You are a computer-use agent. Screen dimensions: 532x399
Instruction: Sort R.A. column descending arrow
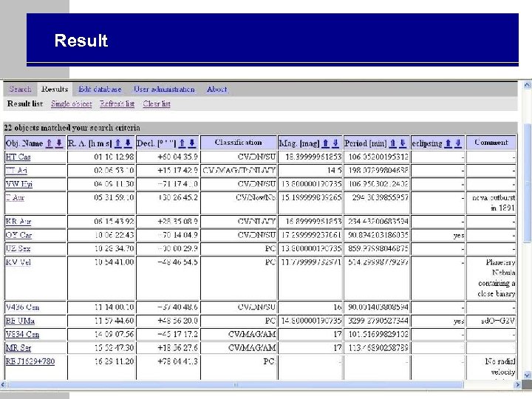(x=128, y=143)
